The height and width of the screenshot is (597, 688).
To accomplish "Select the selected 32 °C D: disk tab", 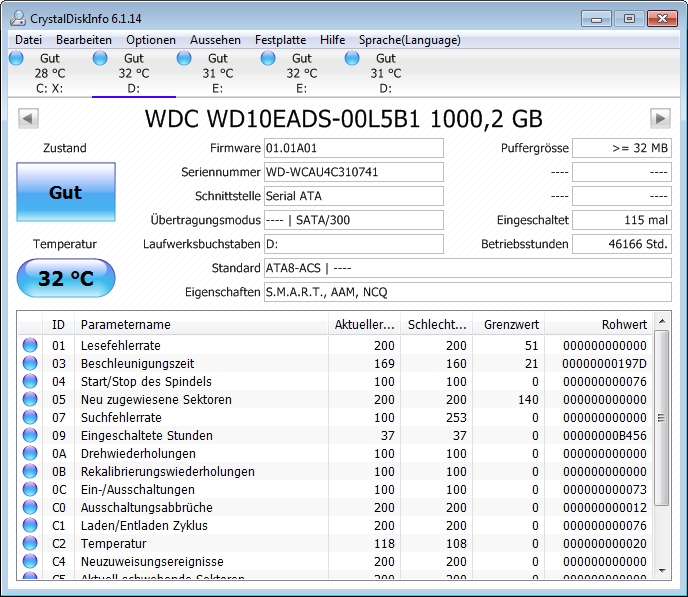I will (134, 73).
